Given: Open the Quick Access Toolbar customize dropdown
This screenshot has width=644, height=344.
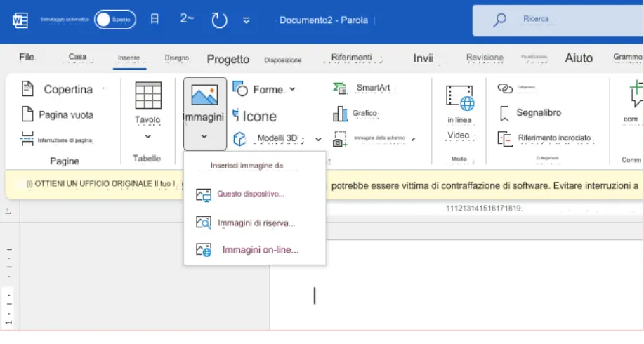Looking at the screenshot, I should 246,20.
